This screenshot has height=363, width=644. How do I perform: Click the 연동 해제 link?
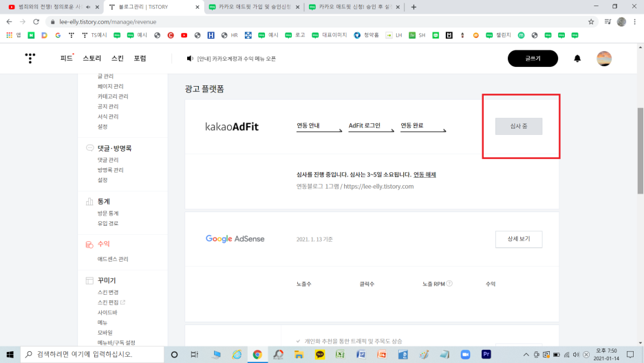click(425, 175)
